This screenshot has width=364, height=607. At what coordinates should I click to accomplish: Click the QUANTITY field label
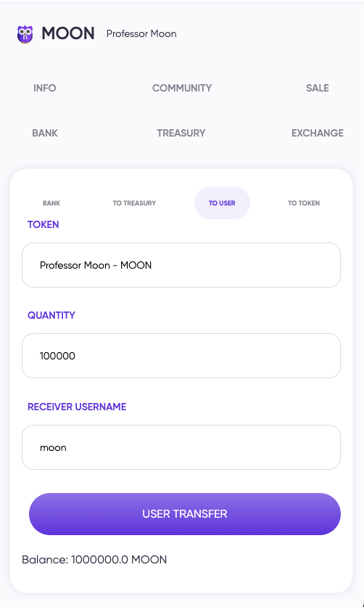tap(51, 315)
